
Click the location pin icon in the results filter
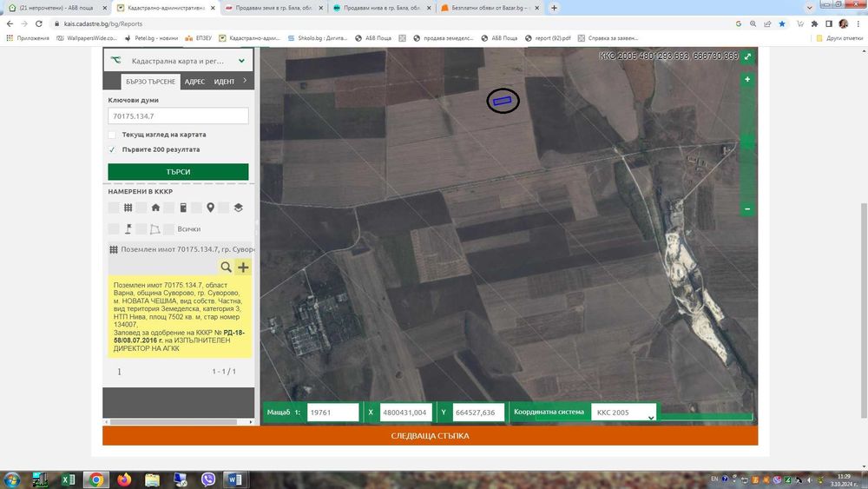[x=210, y=208]
